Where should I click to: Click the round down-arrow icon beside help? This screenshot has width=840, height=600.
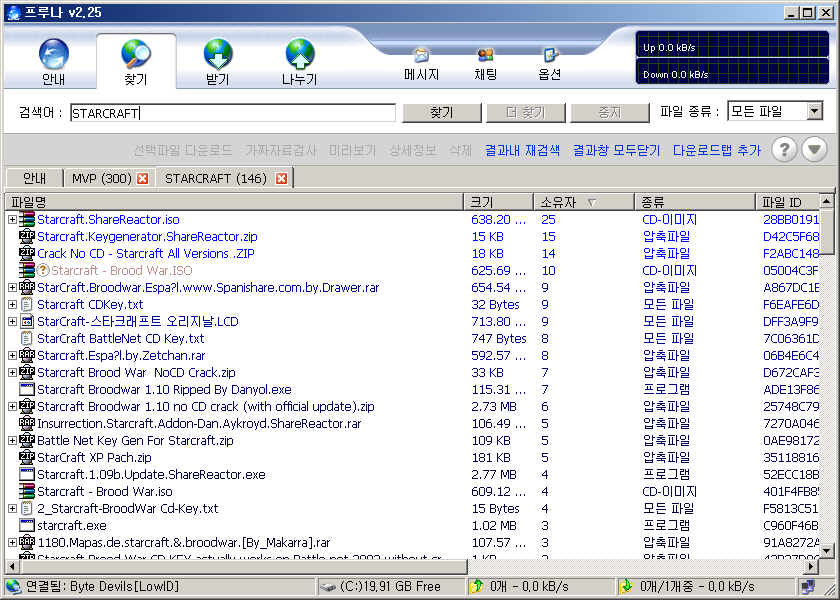[815, 150]
